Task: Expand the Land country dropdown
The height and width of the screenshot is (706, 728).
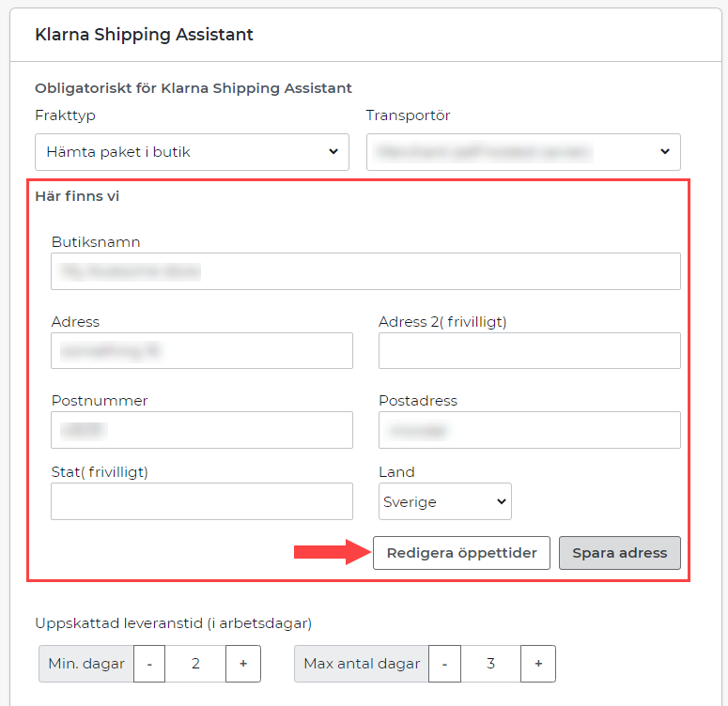Action: (444, 501)
